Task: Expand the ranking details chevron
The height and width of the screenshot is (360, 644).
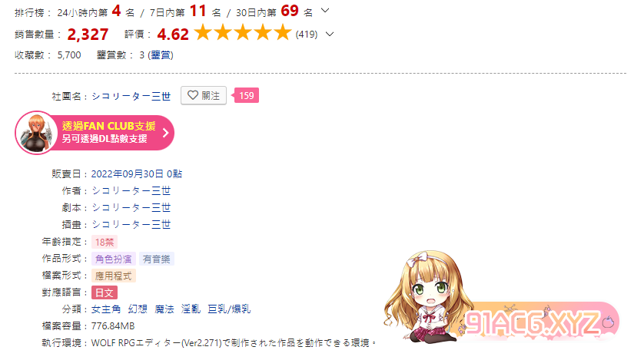Action: point(325,11)
